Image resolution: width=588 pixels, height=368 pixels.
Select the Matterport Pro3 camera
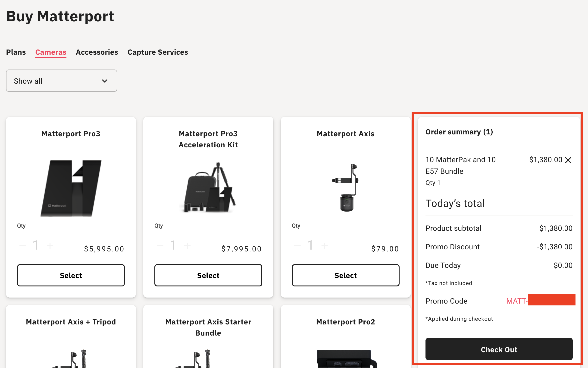[x=71, y=275]
